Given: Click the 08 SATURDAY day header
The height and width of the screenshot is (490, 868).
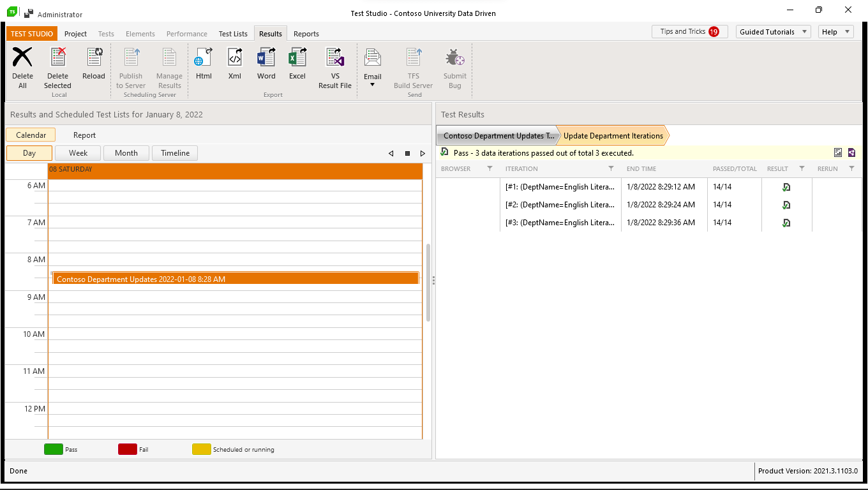Looking at the screenshot, I should pyautogui.click(x=236, y=170).
